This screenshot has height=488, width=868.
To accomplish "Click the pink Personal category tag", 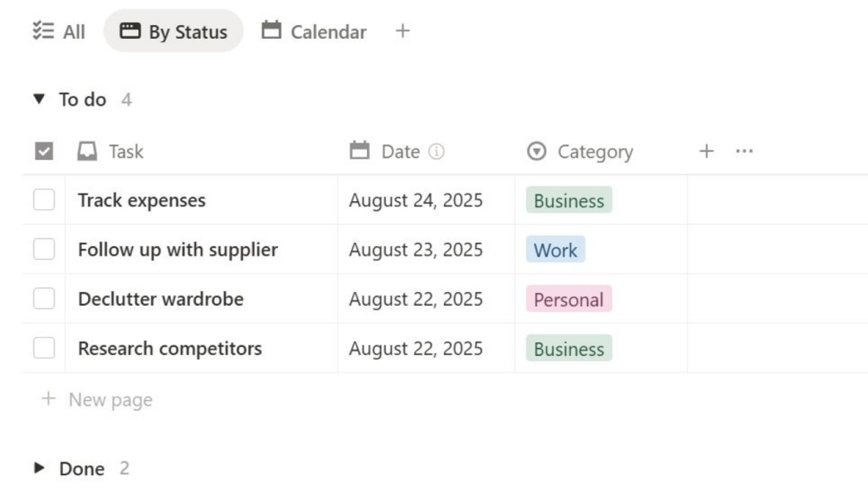I will 568,300.
